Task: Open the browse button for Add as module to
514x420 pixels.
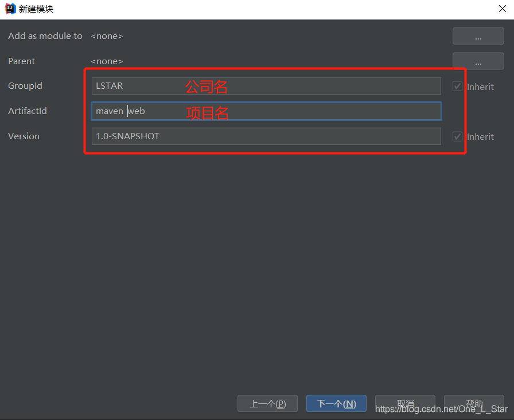Action: [478, 36]
